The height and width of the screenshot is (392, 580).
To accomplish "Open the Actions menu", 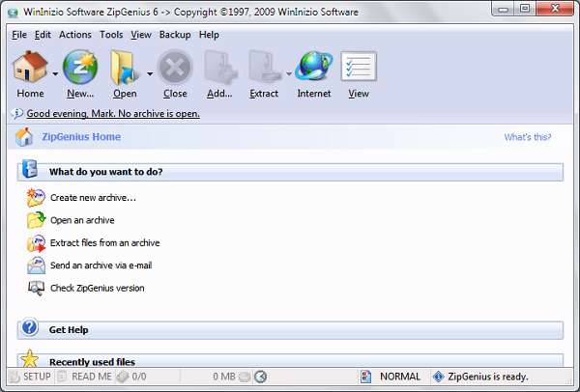I will 75,35.
